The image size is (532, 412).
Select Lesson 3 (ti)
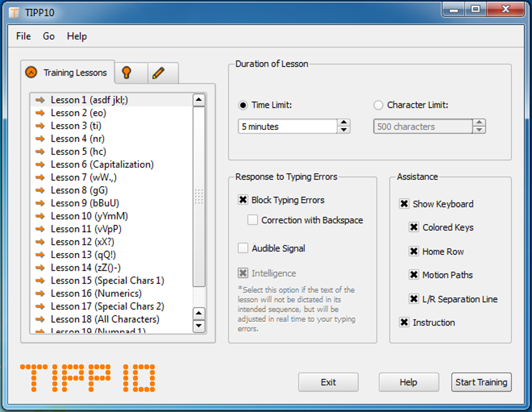(112, 126)
